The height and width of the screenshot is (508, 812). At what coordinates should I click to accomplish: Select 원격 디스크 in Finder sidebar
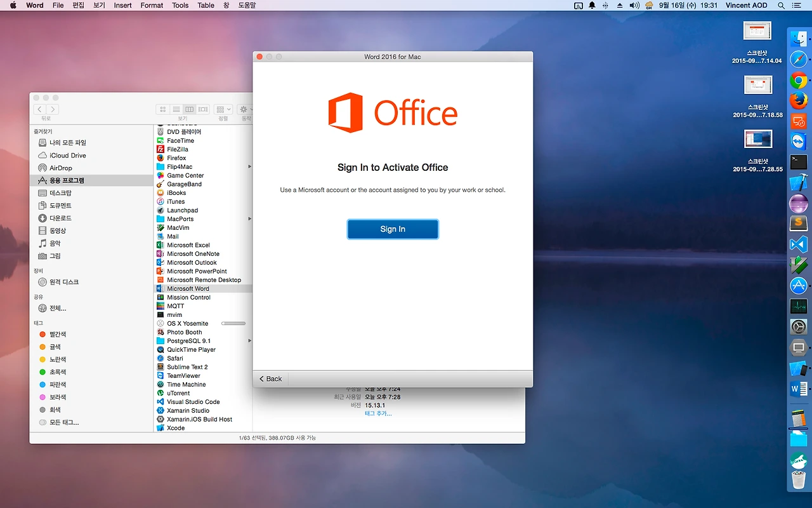(92, 282)
